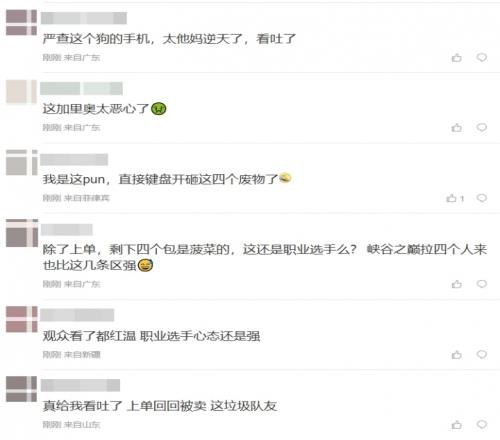Reply to the 除了上单 comment
This screenshot has height=440, width=500.
click(482, 284)
